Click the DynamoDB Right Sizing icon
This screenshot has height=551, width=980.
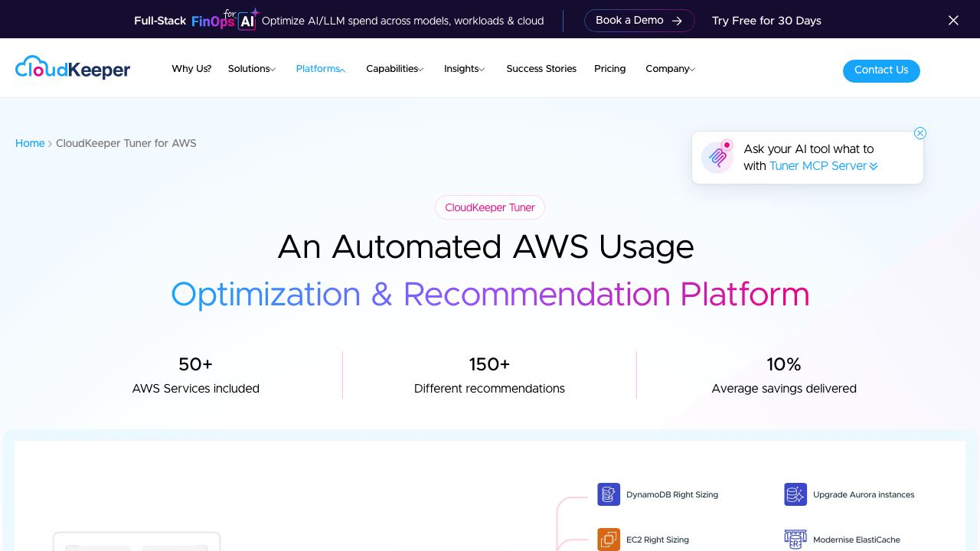point(609,494)
